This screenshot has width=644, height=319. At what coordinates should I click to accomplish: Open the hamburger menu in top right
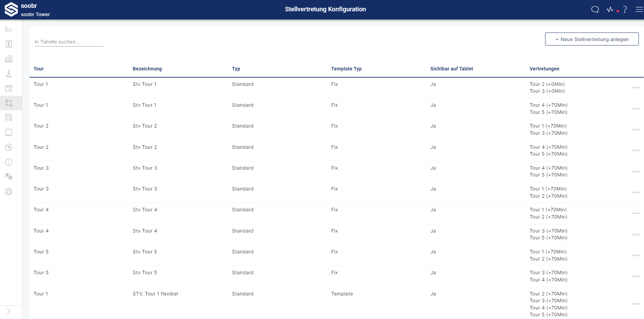point(639,10)
